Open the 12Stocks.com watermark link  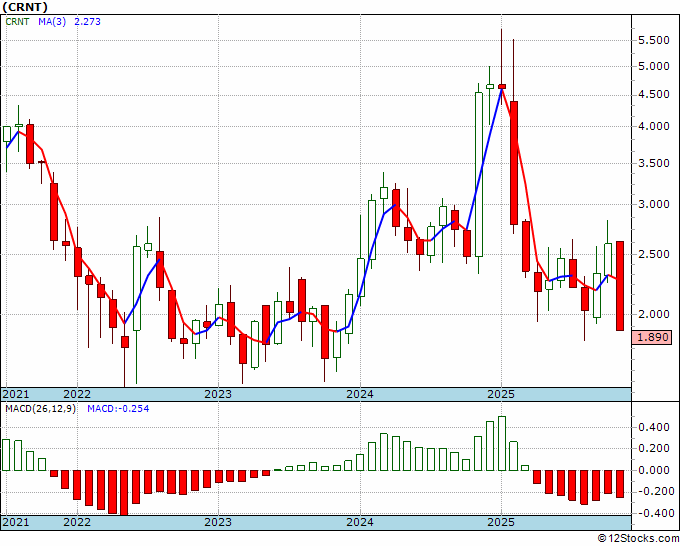tap(638, 539)
